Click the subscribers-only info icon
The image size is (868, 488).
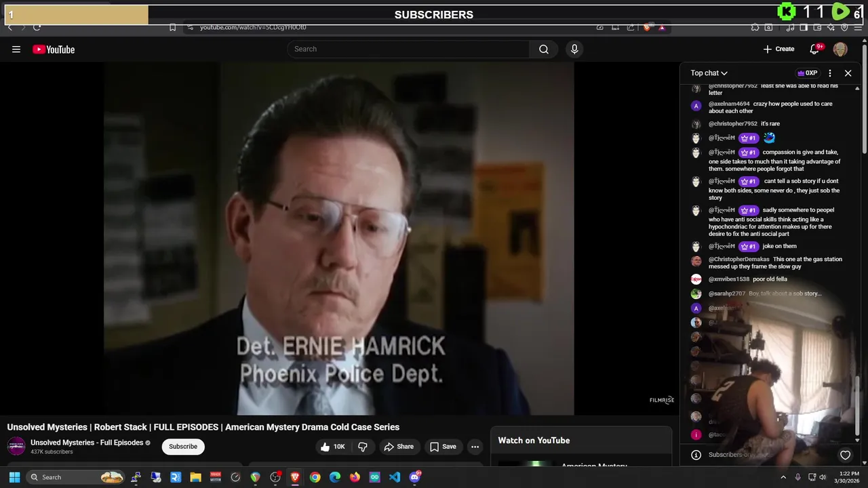(696, 455)
